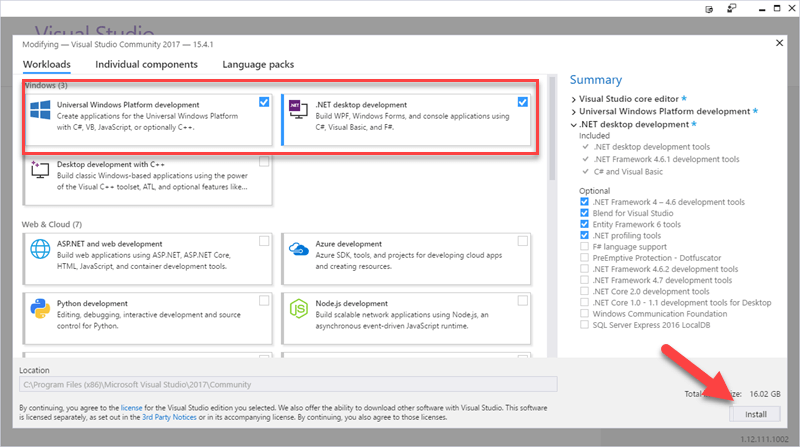This screenshot has width=800, height=447.
Task: Click the .NET desktop development icon
Action: point(297,110)
